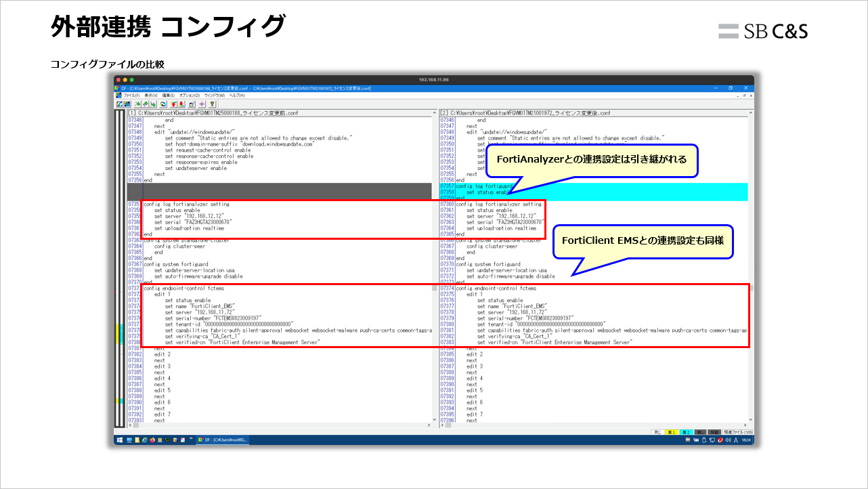Open the 表示(V) menu
Image resolution: width=868 pixels, height=489 pixels.
(x=150, y=95)
